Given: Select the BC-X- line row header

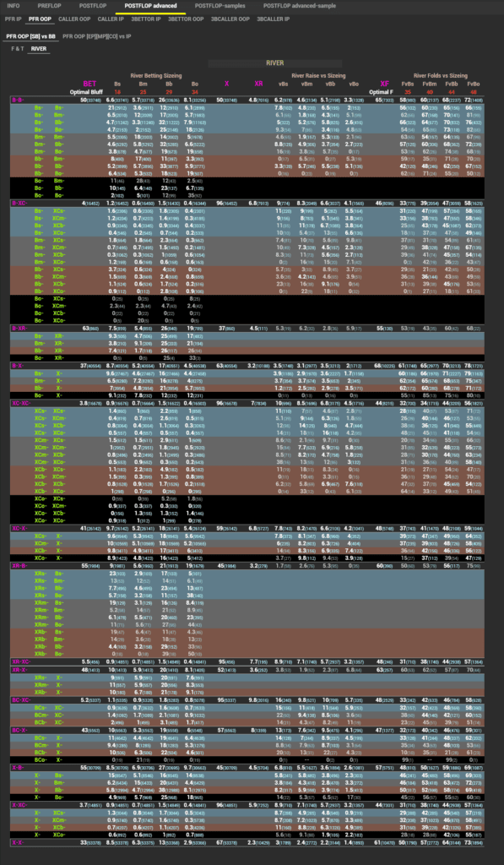Looking at the screenshot, I should [20, 730].
